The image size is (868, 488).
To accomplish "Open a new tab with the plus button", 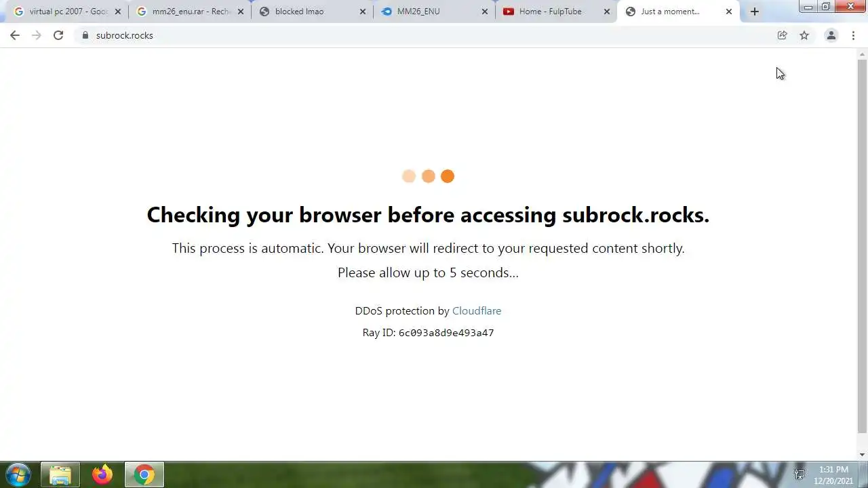I will [x=754, y=12].
